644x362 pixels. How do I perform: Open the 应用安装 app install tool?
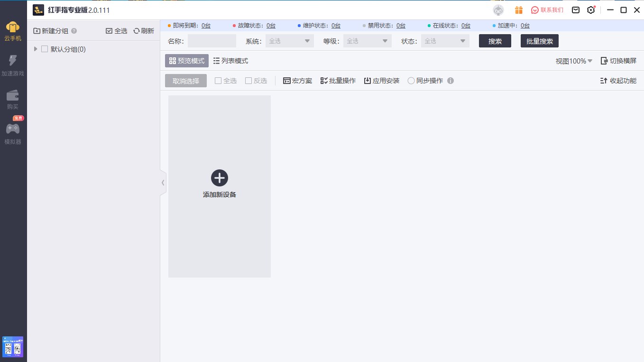click(x=381, y=80)
